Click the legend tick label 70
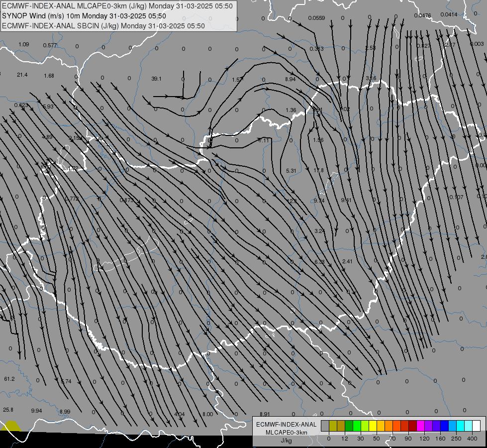 point(392,439)
